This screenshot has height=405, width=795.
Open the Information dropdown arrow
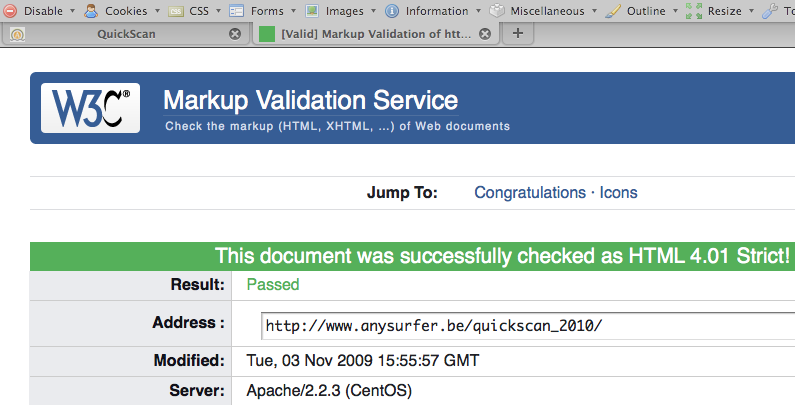coord(478,11)
